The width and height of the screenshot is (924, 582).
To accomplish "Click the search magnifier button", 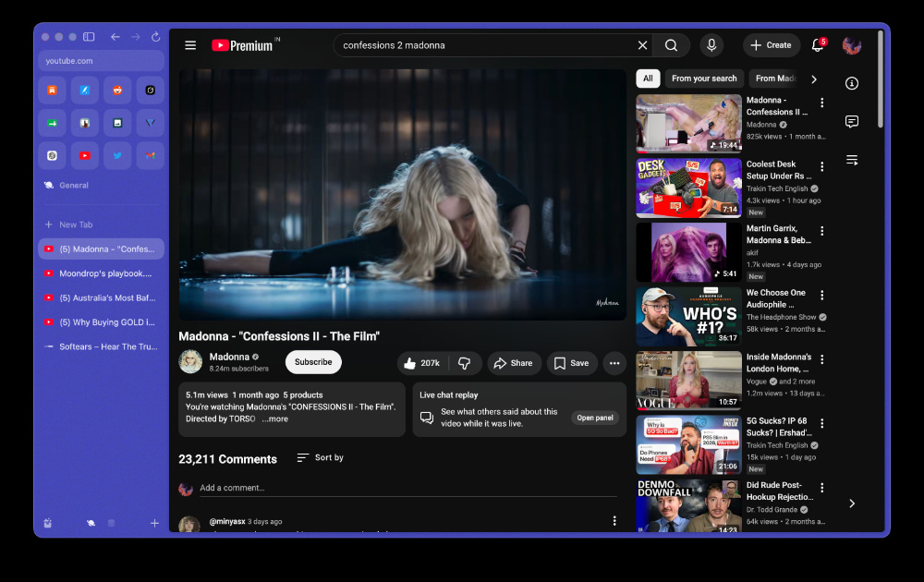I will [671, 45].
